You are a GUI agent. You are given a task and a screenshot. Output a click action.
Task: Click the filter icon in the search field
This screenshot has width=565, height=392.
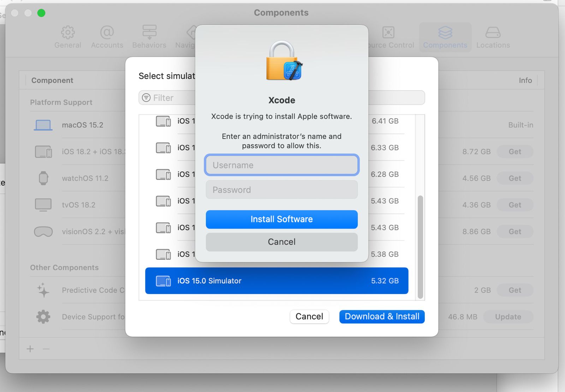tap(146, 98)
